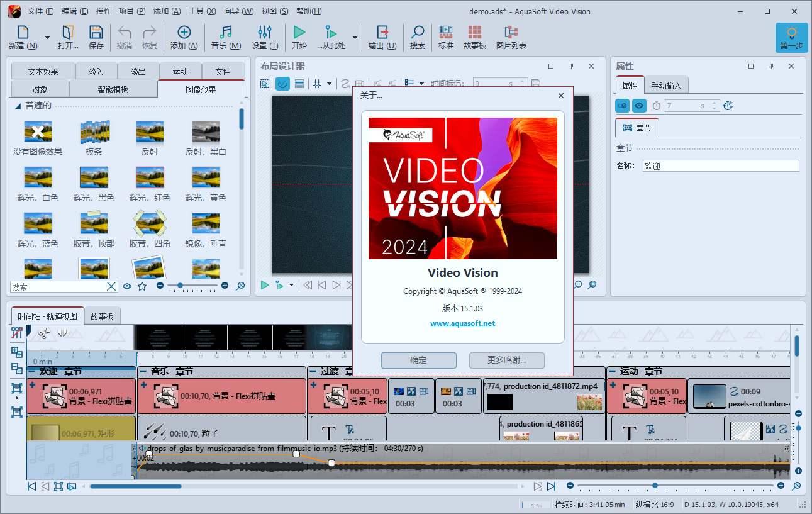The height and width of the screenshot is (514, 812).
Task: Click 确定 in the About dialog
Action: [419, 360]
